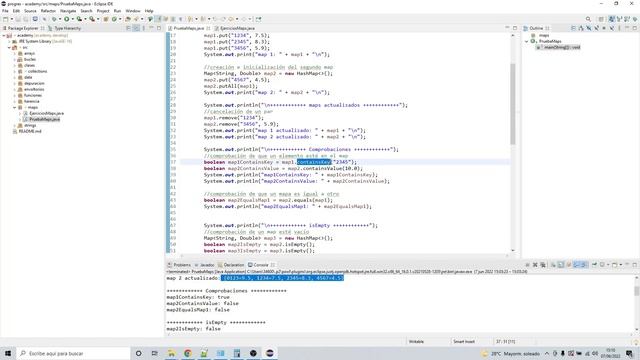This screenshot has width=640, height=360.
Task: Click Collapse All in Outline view
Action: (x=573, y=28)
